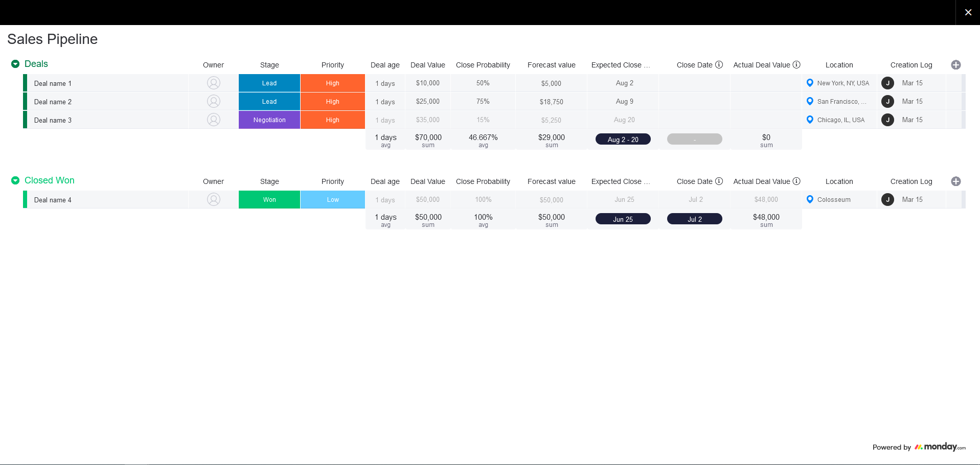Change High priority of Deal name 2
Screen dimensions: 980x465
(333, 102)
